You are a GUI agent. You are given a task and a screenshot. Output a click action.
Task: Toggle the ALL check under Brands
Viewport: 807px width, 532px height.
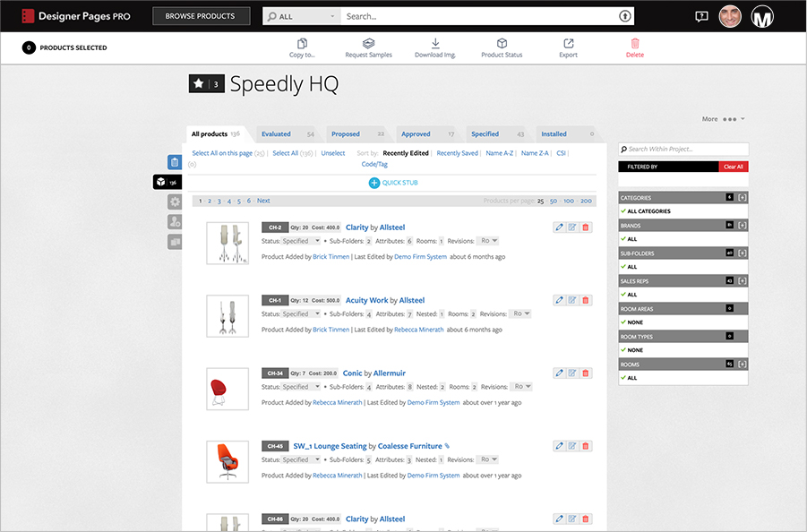623,239
